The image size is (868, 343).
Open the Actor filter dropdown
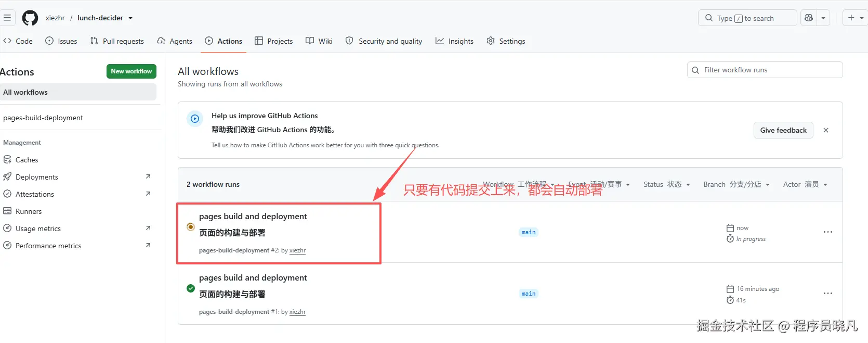805,184
